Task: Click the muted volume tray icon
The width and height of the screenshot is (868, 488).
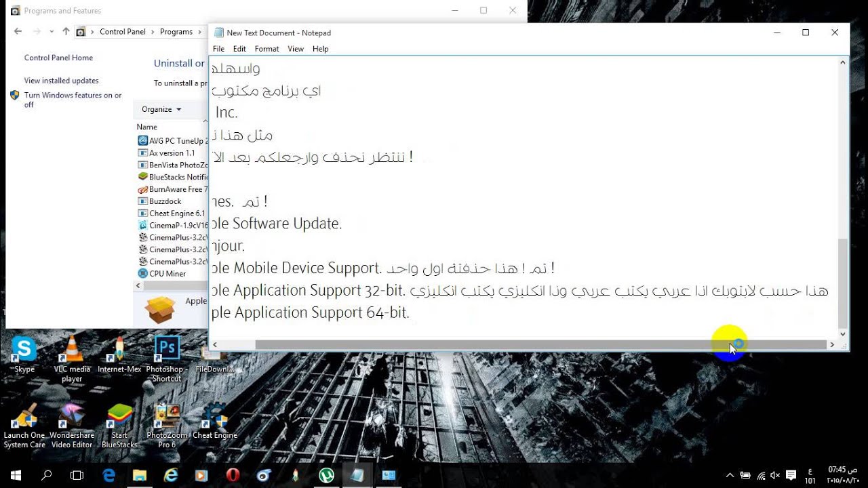Action: click(775, 475)
